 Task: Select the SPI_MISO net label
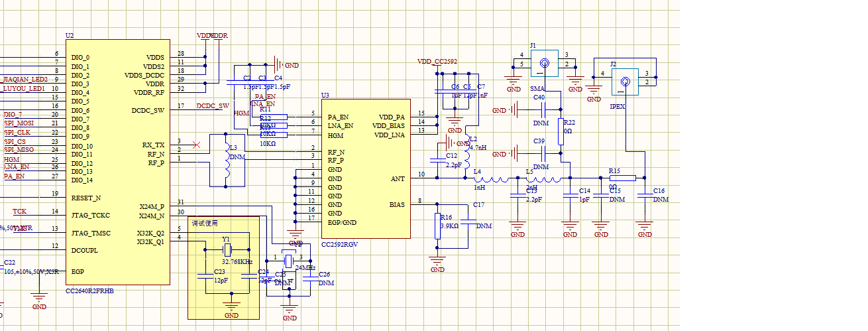(19, 149)
